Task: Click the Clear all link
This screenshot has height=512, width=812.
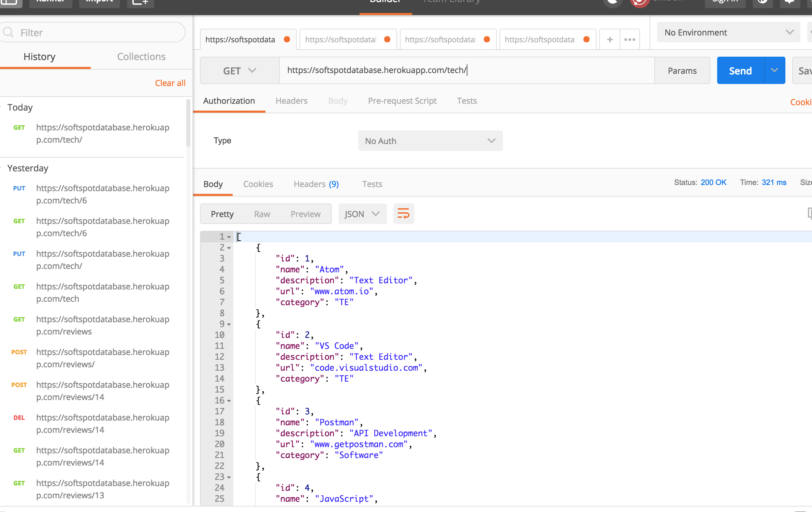Action: pyautogui.click(x=170, y=83)
